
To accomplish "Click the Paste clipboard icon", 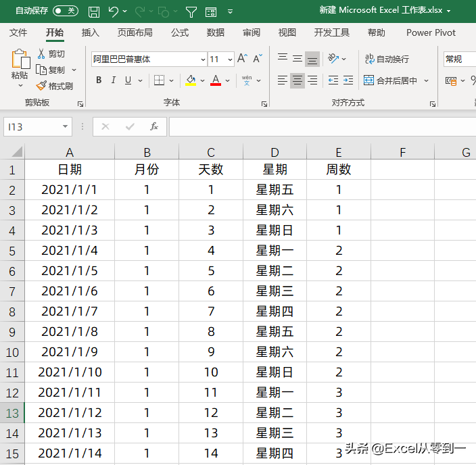I will click(21, 59).
